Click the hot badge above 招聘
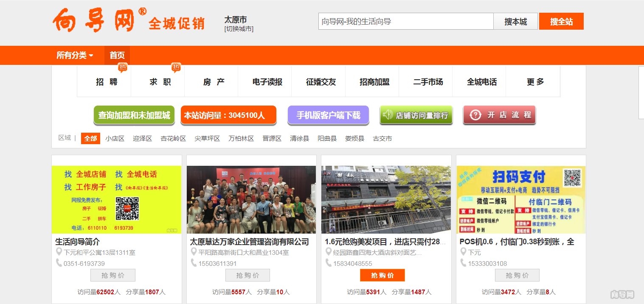This screenshot has width=644, height=304. point(123,67)
